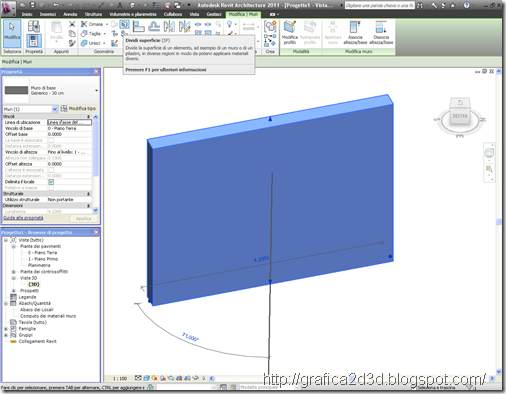
Task: Select the {3D} view in browser
Action: (x=34, y=284)
